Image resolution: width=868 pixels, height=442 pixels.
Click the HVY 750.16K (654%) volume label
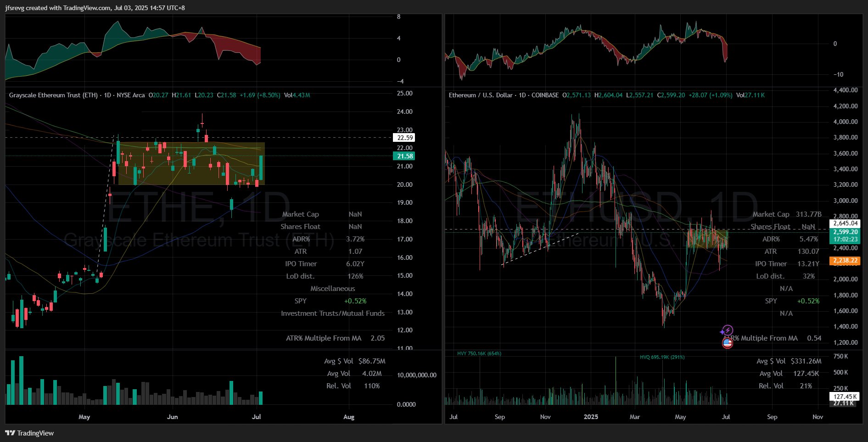[479, 353]
